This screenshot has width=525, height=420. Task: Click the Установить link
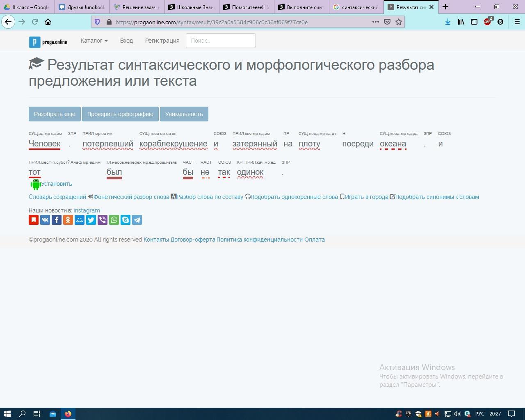57,184
